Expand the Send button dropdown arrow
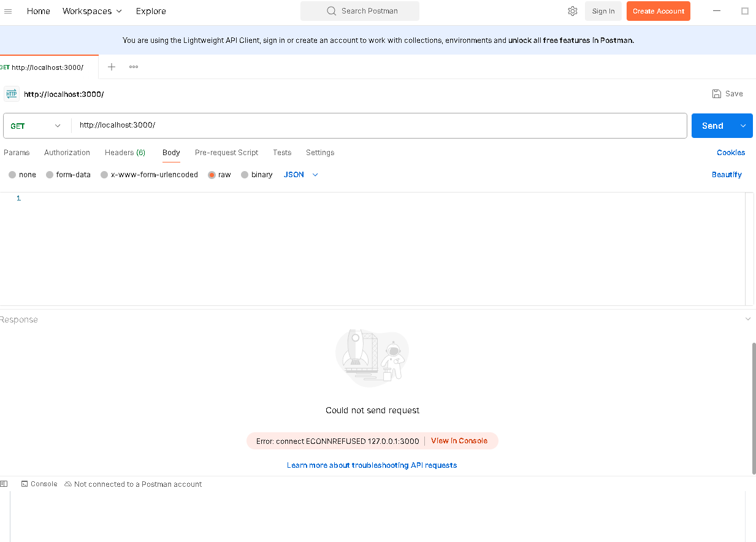 click(x=743, y=126)
